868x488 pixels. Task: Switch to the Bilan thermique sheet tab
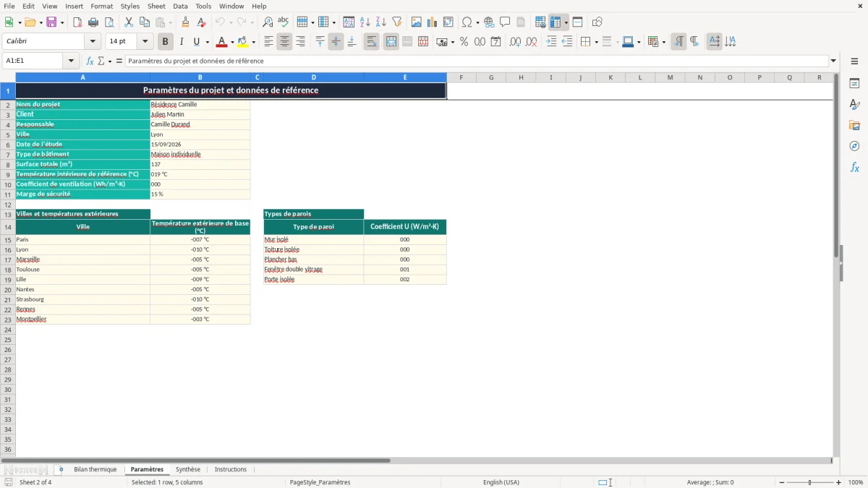pyautogui.click(x=95, y=469)
